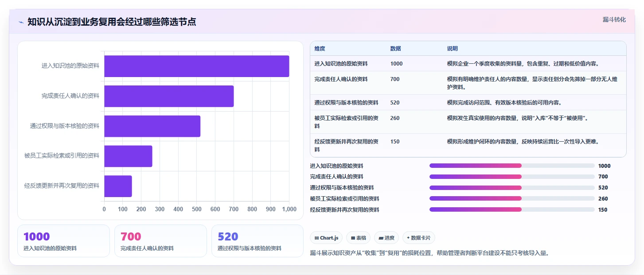Select the 数据卡片 tag

click(x=419, y=238)
